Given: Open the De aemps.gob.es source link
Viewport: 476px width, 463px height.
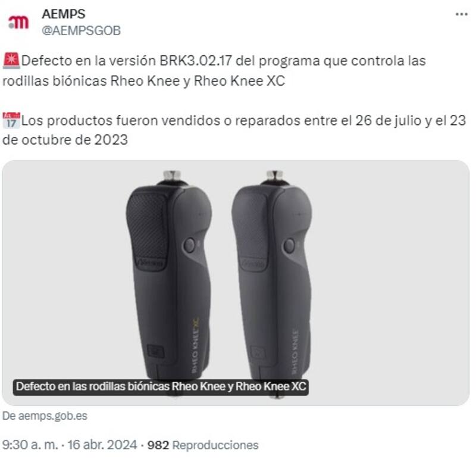Looking at the screenshot, I should [45, 416].
